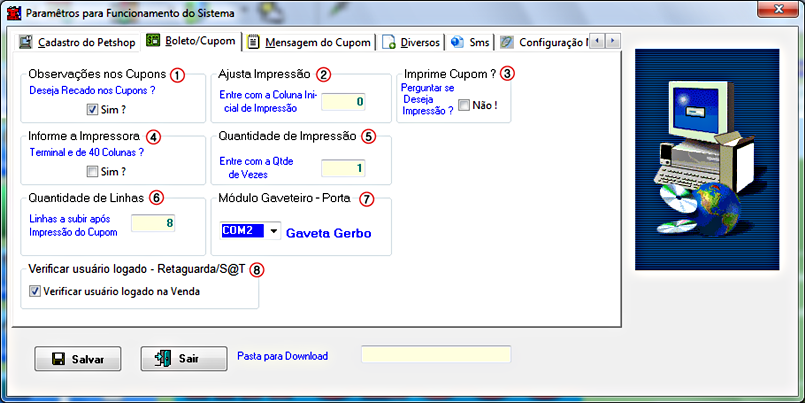Click the globe icon on Sms tab
The height and width of the screenshot is (403, 805).
point(457,42)
